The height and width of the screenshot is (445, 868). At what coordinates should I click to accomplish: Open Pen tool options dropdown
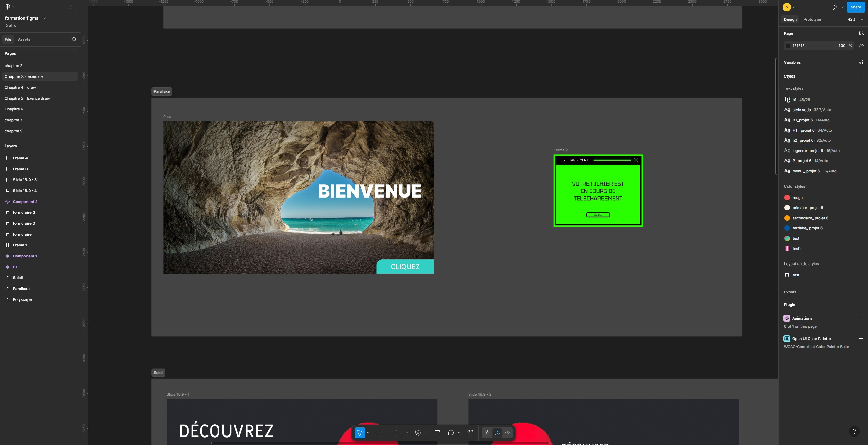click(x=426, y=433)
